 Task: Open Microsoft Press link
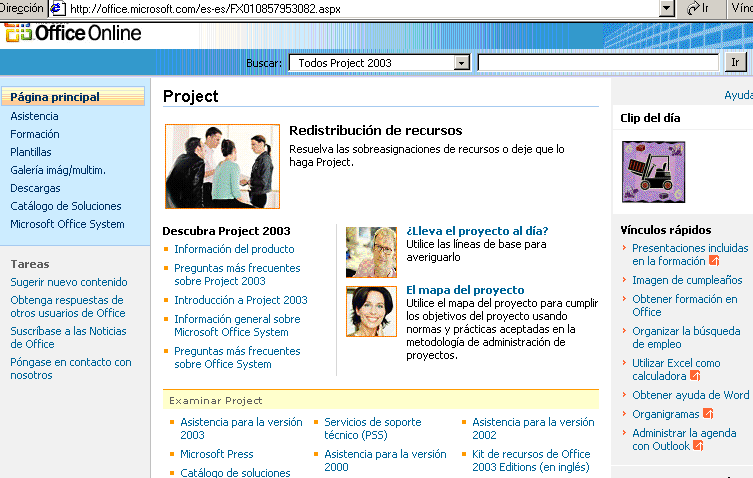click(x=217, y=454)
